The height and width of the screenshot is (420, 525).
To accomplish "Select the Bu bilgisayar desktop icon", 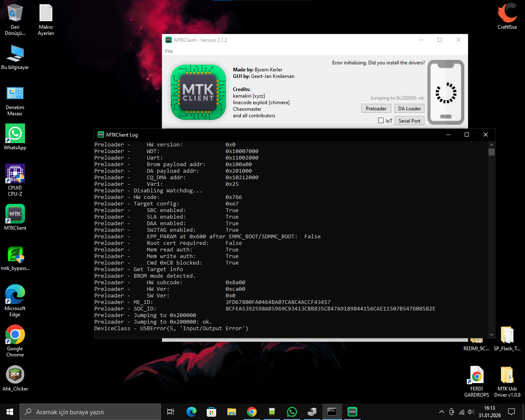I will point(15,57).
